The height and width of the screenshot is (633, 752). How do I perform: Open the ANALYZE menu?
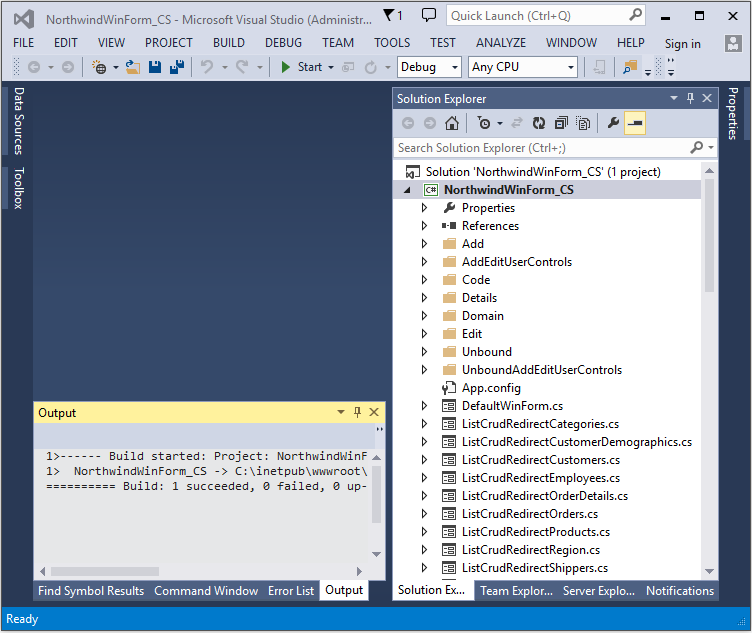pos(501,43)
